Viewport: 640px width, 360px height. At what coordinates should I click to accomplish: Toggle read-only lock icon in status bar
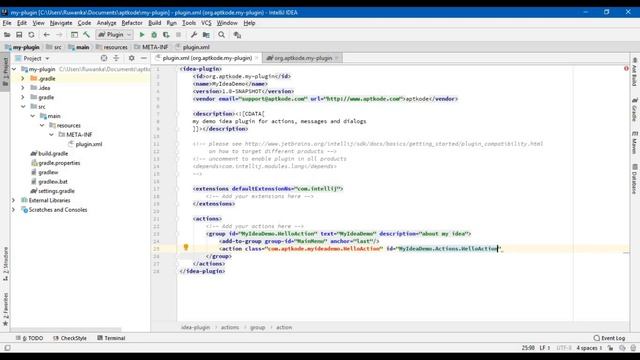611,348
